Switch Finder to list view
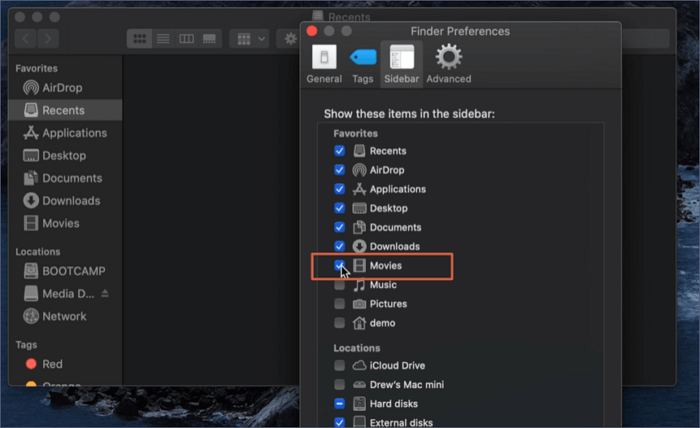 tap(162, 38)
